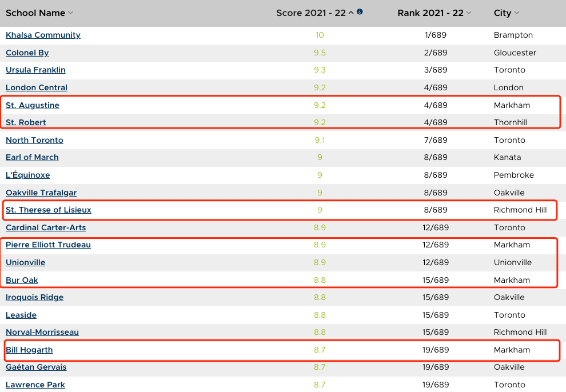This screenshot has height=392, width=566.
Task: Select rank 15/689 in Leaside row
Action: [x=435, y=315]
